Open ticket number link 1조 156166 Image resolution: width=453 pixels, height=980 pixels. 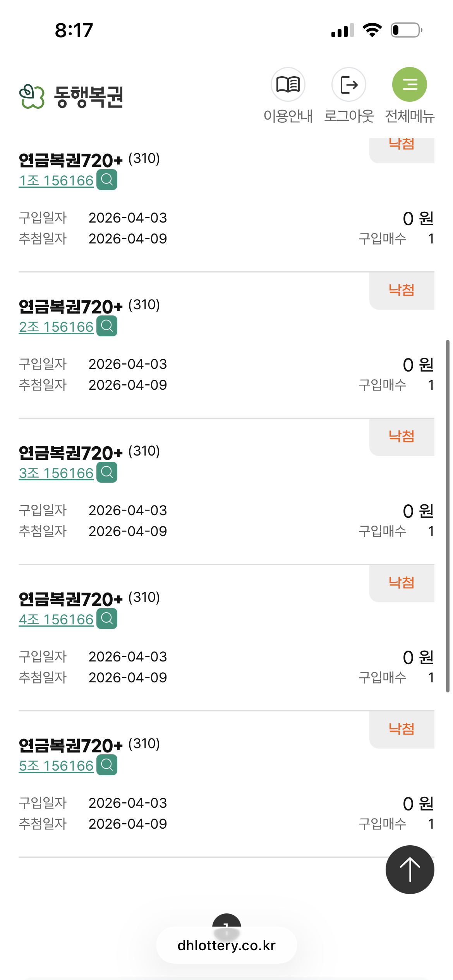(57, 181)
